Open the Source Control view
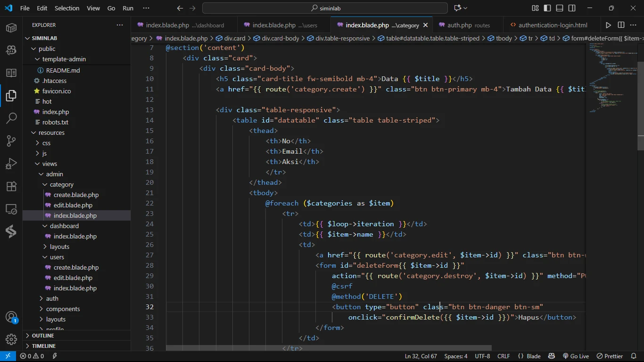 11,140
